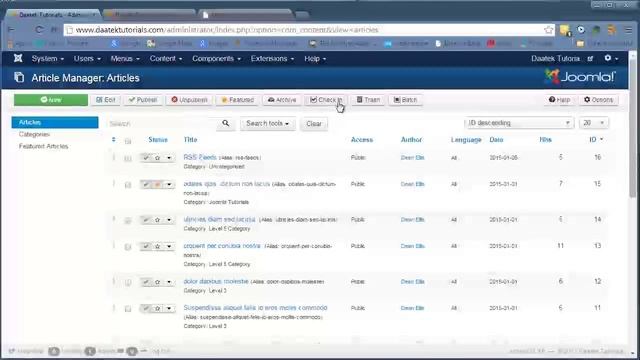Click the Joomla! brand logo
The height and width of the screenshot is (360, 640).
580,77
